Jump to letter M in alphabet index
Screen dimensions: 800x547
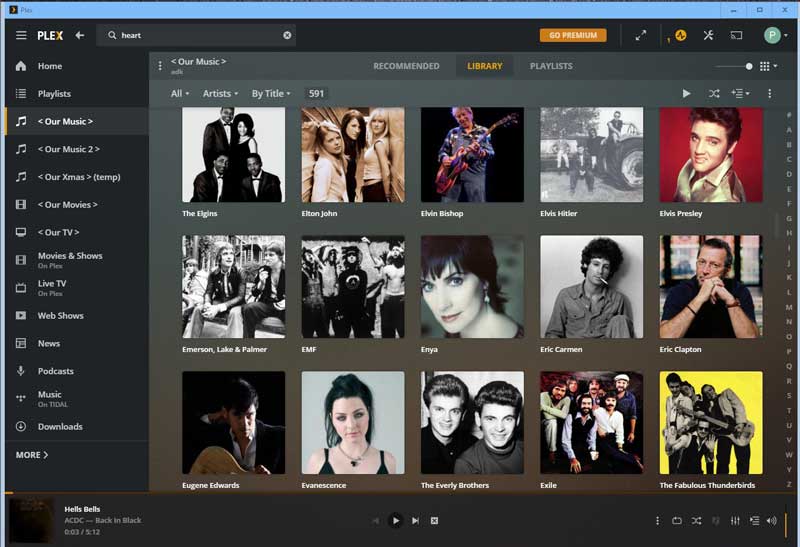pos(789,307)
